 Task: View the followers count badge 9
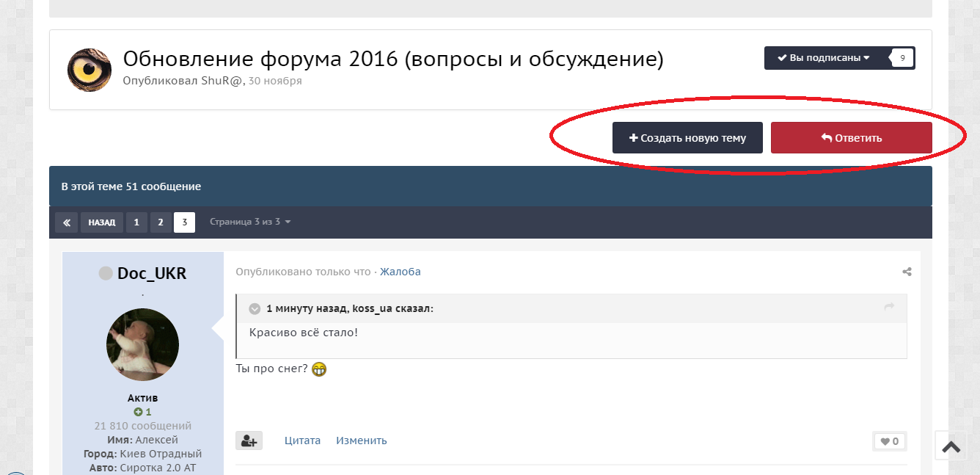(902, 58)
